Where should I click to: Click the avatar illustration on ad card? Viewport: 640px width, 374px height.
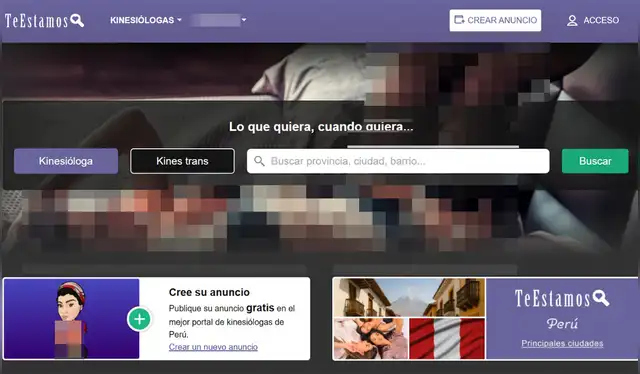coord(71,319)
